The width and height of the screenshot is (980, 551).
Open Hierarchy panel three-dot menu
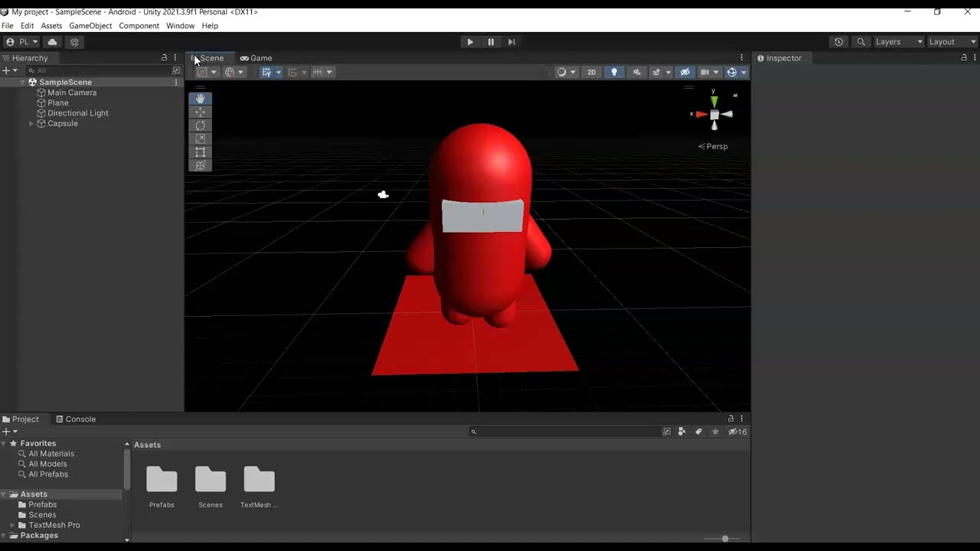point(175,57)
